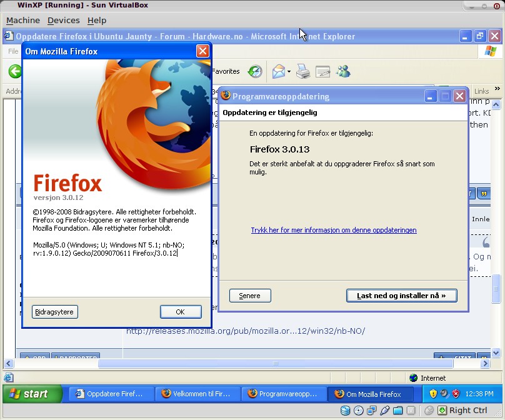Click the IE vertical scroll down arrow
505x420 pixels.
coord(496,353)
